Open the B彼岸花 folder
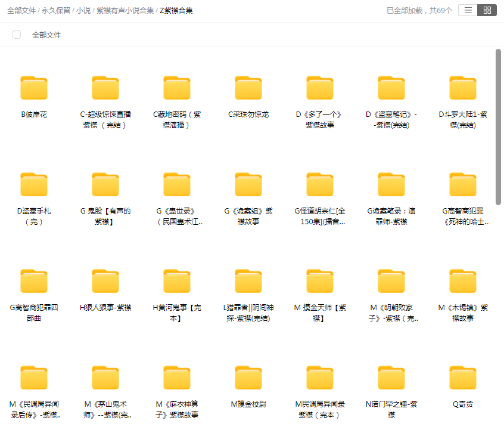This screenshot has height=430, width=504. 34,88
